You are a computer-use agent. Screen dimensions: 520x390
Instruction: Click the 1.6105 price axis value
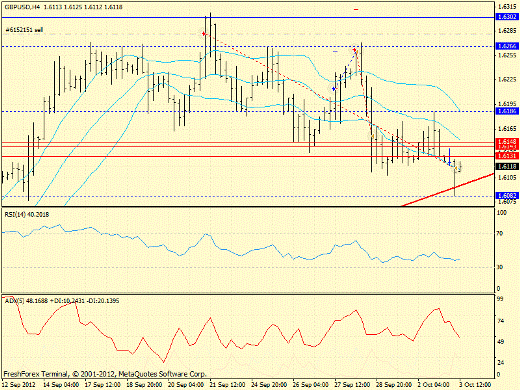507,177
